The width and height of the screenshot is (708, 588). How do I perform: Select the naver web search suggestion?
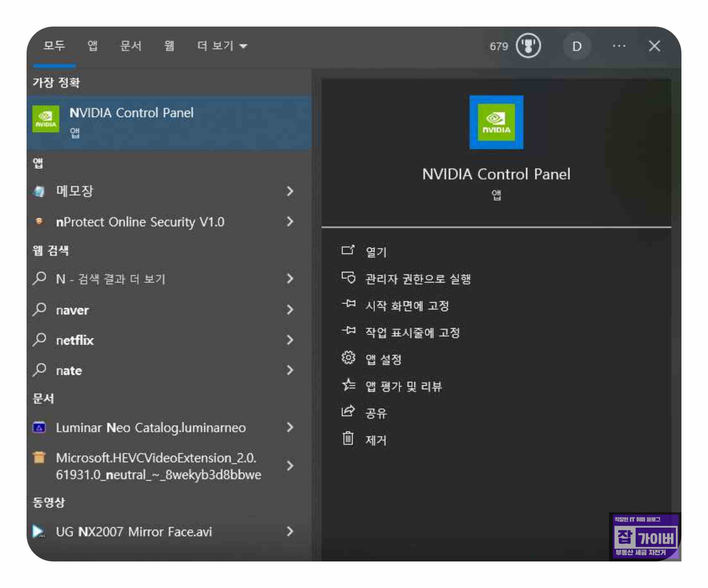[x=72, y=310]
